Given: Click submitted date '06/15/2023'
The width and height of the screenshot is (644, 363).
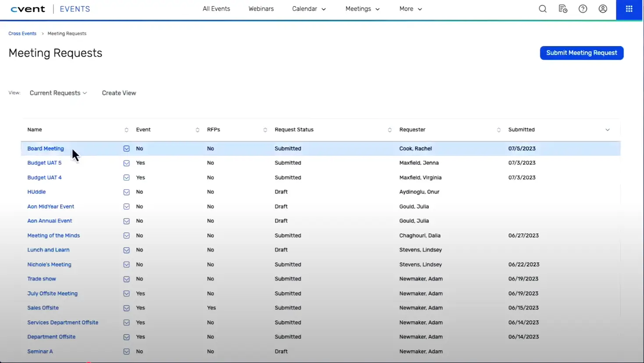Looking at the screenshot, I should coord(523,308).
